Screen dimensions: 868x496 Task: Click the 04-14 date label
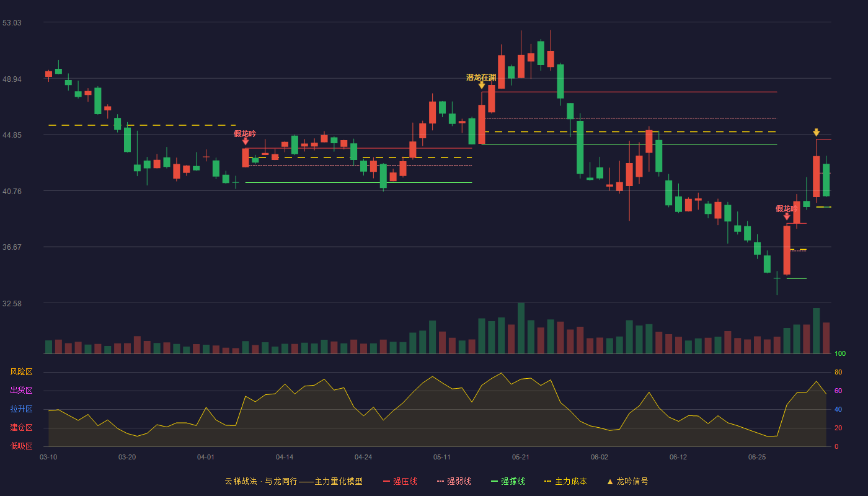coord(285,457)
